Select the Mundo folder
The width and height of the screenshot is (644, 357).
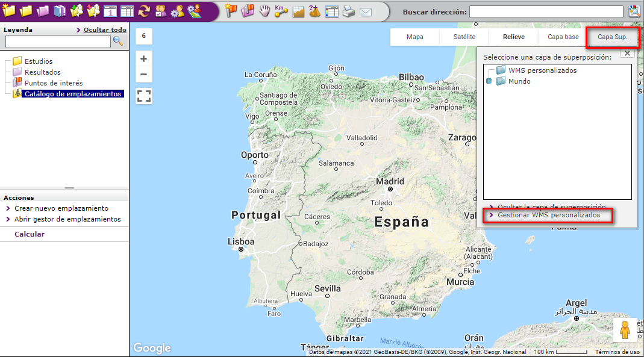click(x=519, y=81)
